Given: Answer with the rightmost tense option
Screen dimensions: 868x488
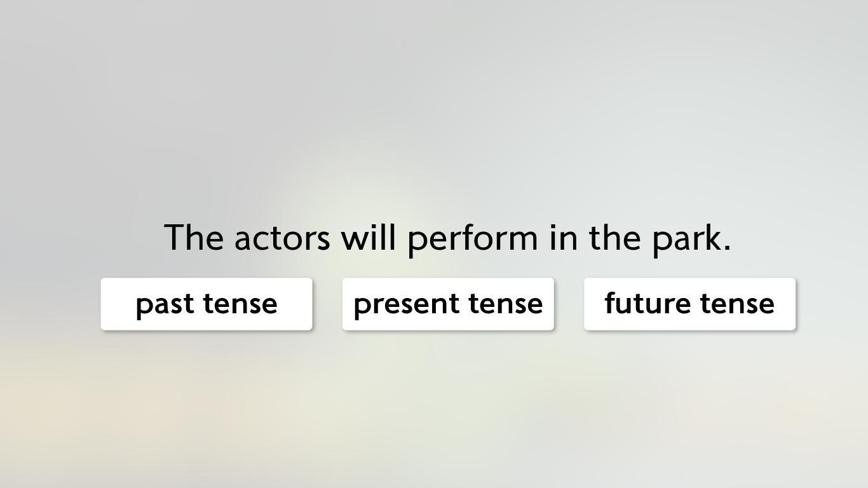Looking at the screenshot, I should (689, 304).
